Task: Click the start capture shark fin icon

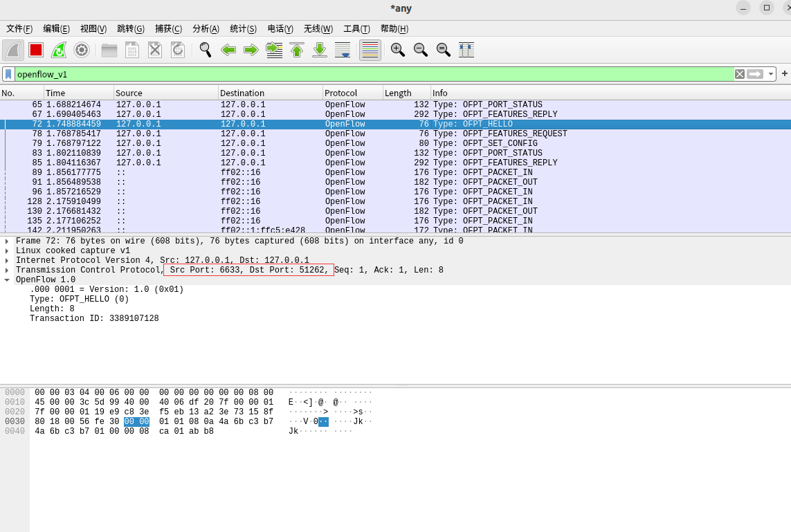Action: [x=13, y=50]
